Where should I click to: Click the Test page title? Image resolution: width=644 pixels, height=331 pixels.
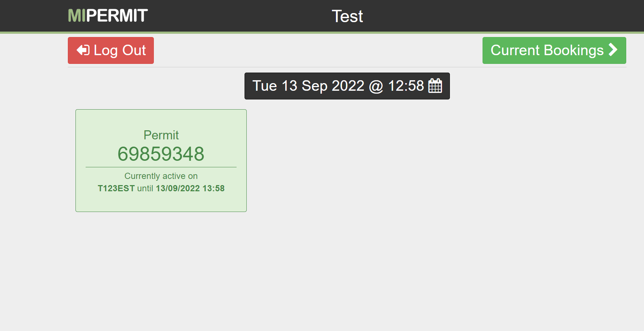coord(347,16)
